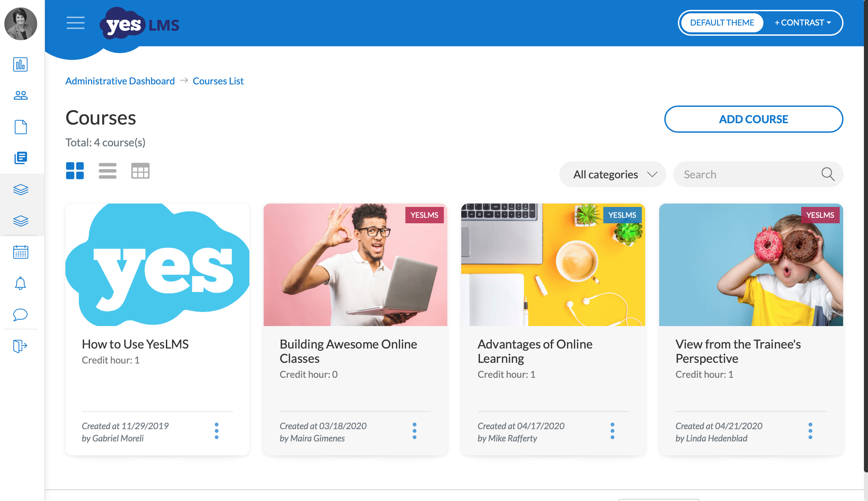Open the news articles icon in sidebar
Image resolution: width=868 pixels, height=501 pixels.
(x=21, y=158)
